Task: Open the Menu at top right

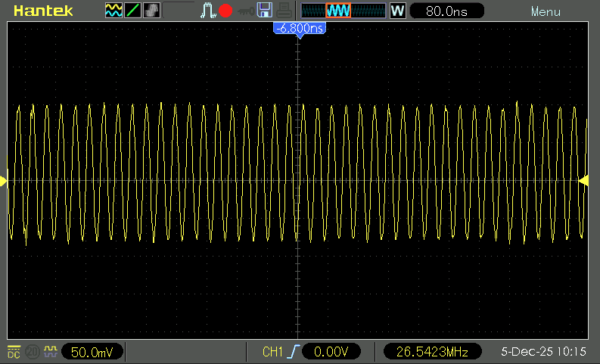Action: point(546,11)
